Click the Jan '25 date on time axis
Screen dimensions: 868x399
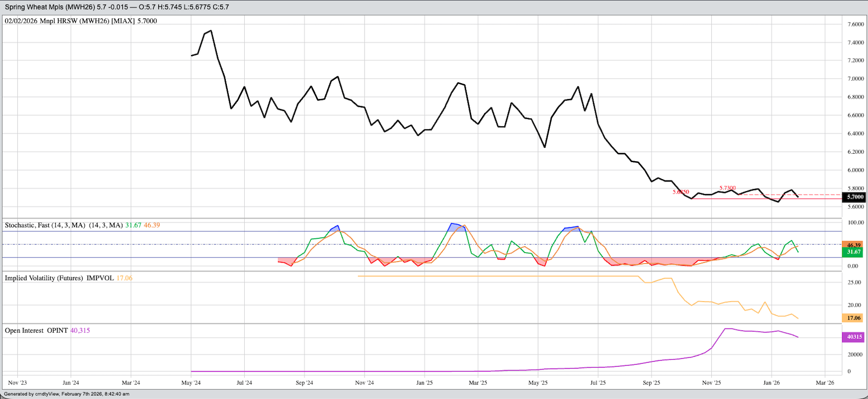424,383
